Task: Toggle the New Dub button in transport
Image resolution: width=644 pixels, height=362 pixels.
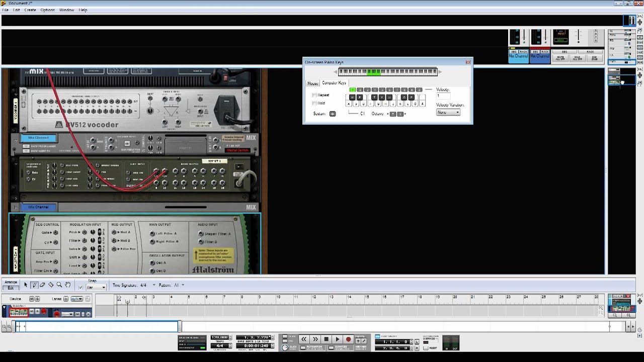Action: [x=358, y=341]
